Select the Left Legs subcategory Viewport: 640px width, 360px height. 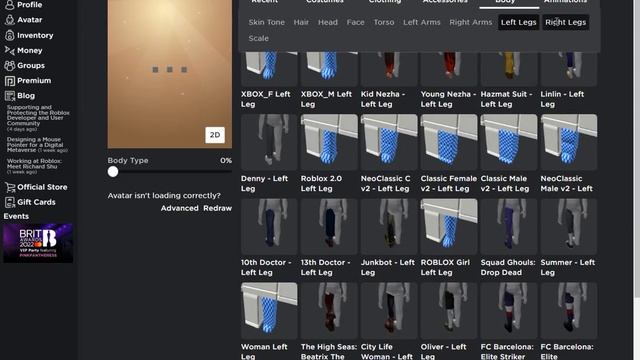518,22
